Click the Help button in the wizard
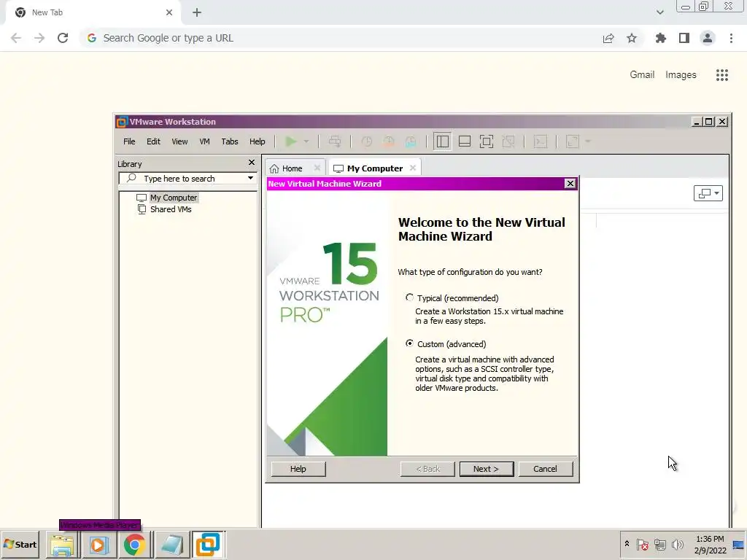 point(298,469)
